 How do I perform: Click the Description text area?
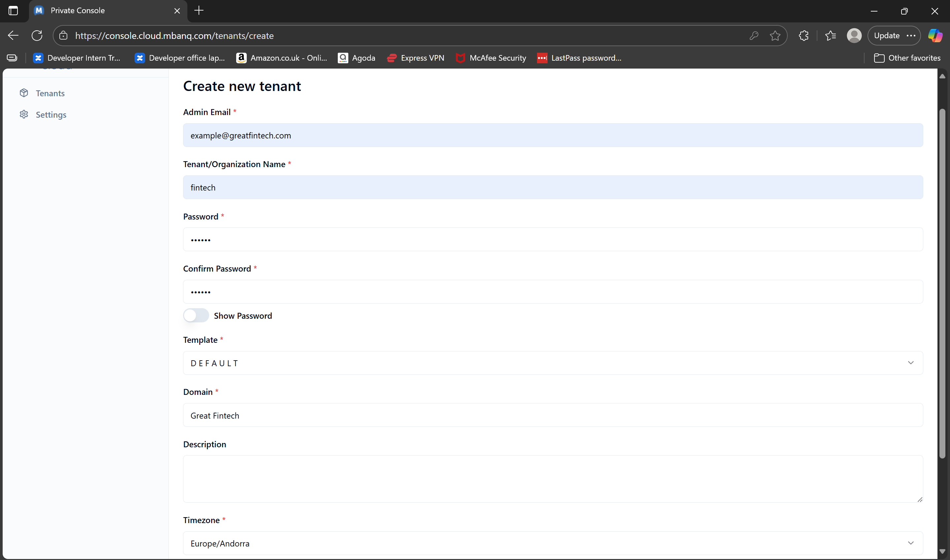[553, 478]
